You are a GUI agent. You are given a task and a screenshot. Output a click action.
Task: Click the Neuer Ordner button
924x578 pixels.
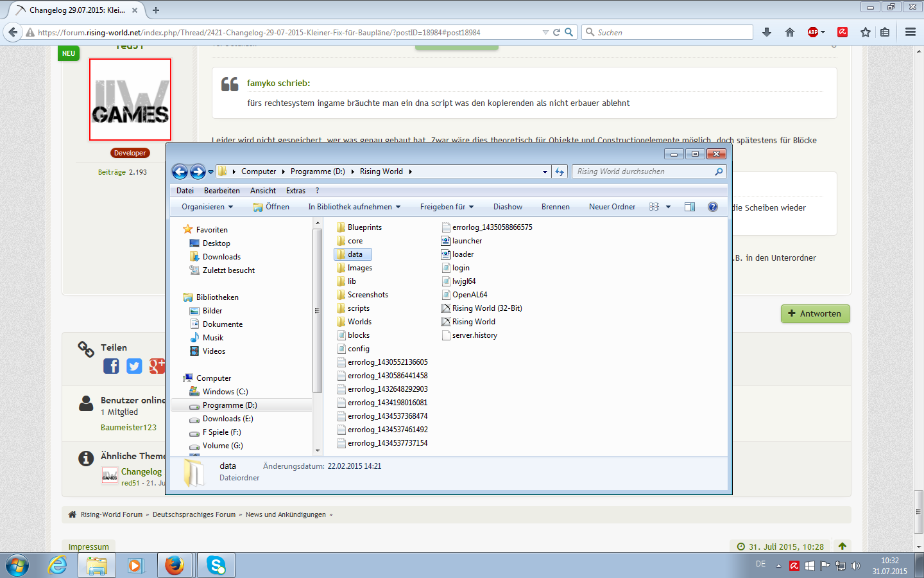pos(612,207)
